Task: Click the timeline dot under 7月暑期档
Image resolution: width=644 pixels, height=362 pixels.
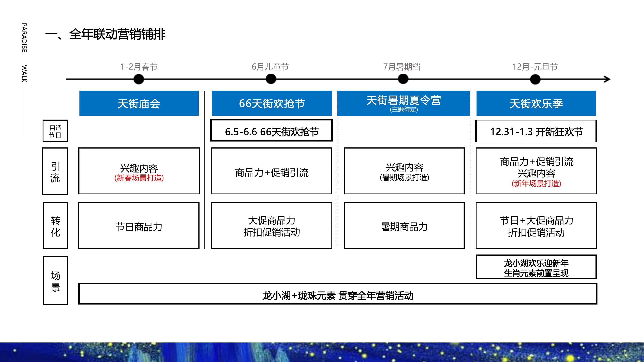Action: point(403,79)
